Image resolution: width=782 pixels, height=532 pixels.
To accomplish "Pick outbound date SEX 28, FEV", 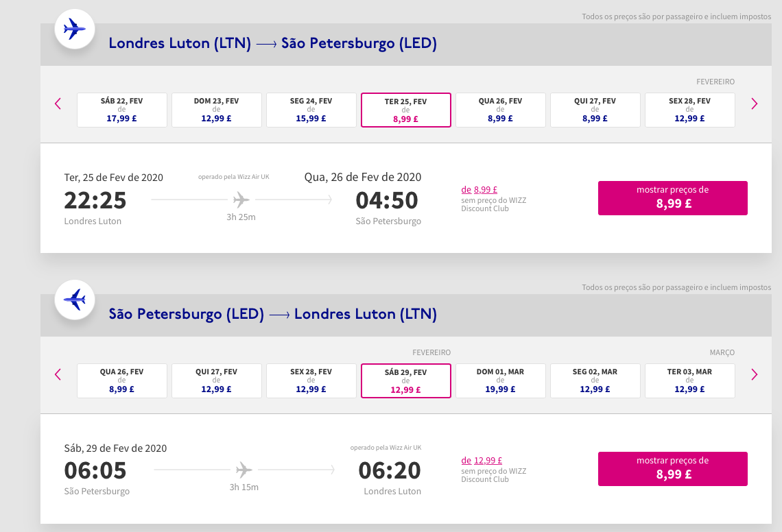I will click(x=689, y=110).
